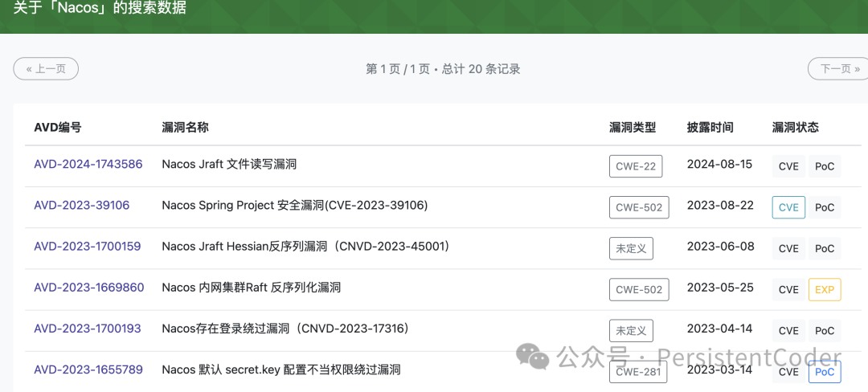Click PoC badge in AVD-2023-1700193 row
Viewport: 868px width, 392px height.
coord(825,331)
